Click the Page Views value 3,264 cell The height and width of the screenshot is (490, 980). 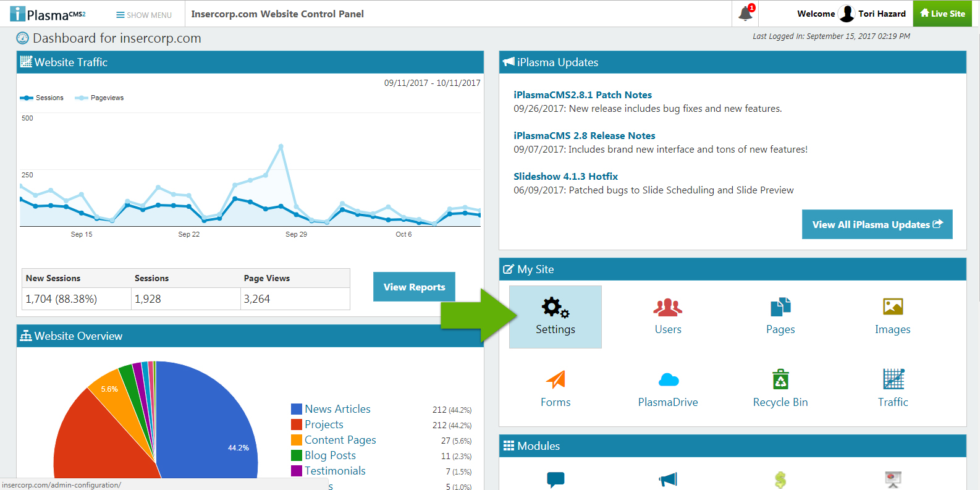point(295,298)
